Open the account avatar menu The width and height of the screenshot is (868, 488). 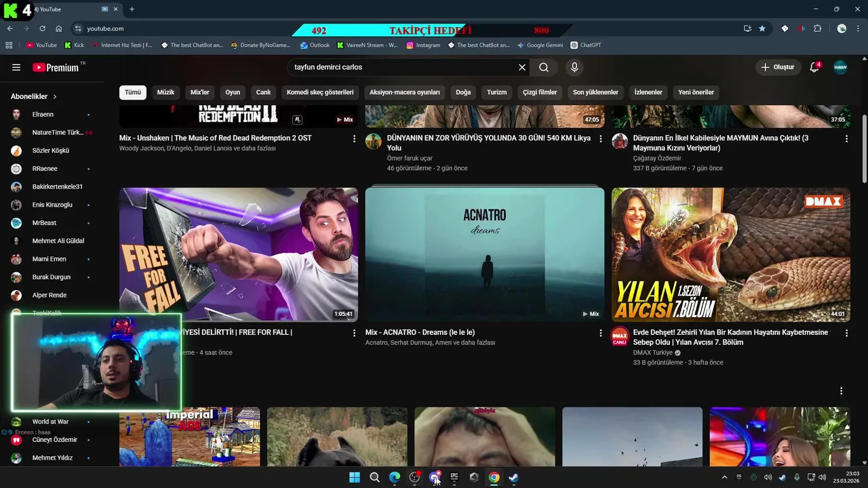[x=840, y=67]
